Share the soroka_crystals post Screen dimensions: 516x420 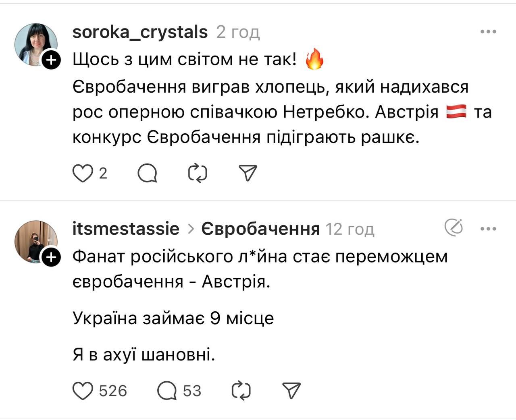(248, 174)
